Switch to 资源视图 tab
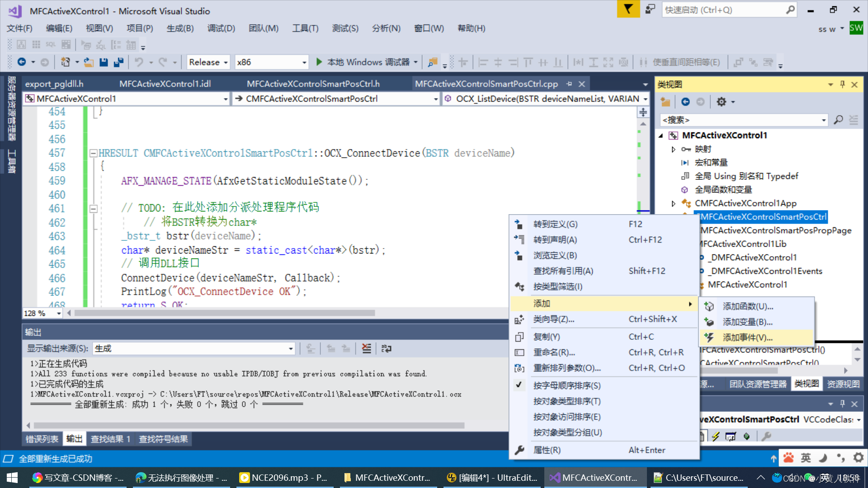The width and height of the screenshot is (868, 488). pyautogui.click(x=843, y=384)
